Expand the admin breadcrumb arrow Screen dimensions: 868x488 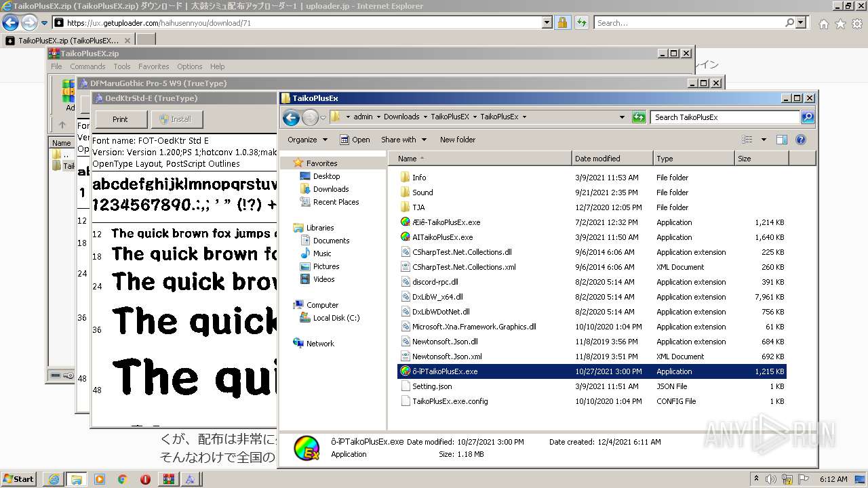378,117
